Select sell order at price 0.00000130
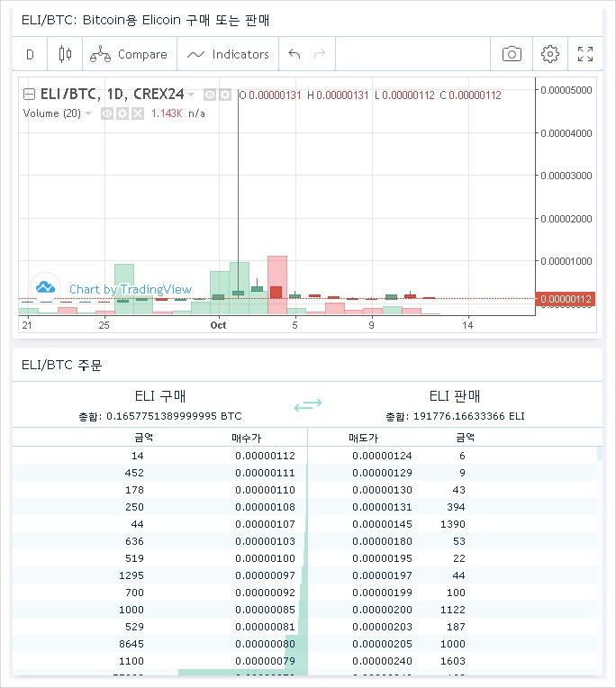This screenshot has height=688, width=616. coord(452,490)
